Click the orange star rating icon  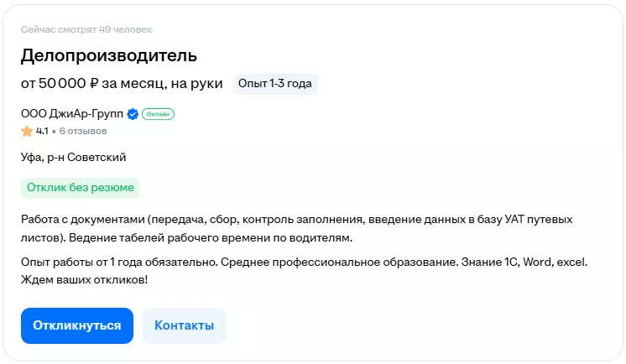point(27,131)
